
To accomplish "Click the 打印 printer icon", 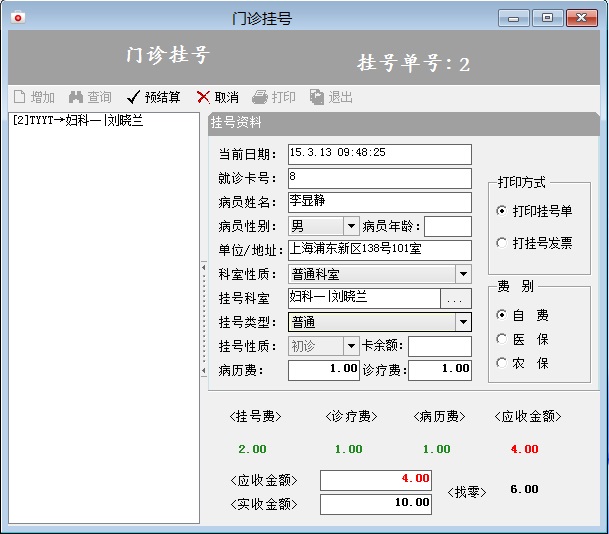I will (260, 97).
